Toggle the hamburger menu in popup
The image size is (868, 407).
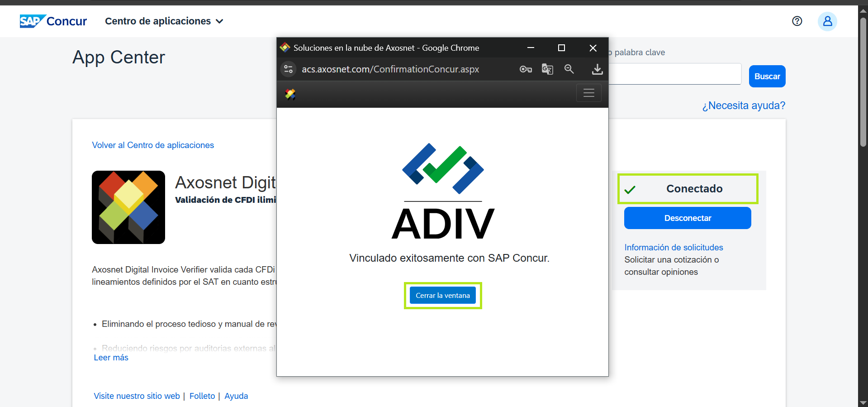coord(588,93)
